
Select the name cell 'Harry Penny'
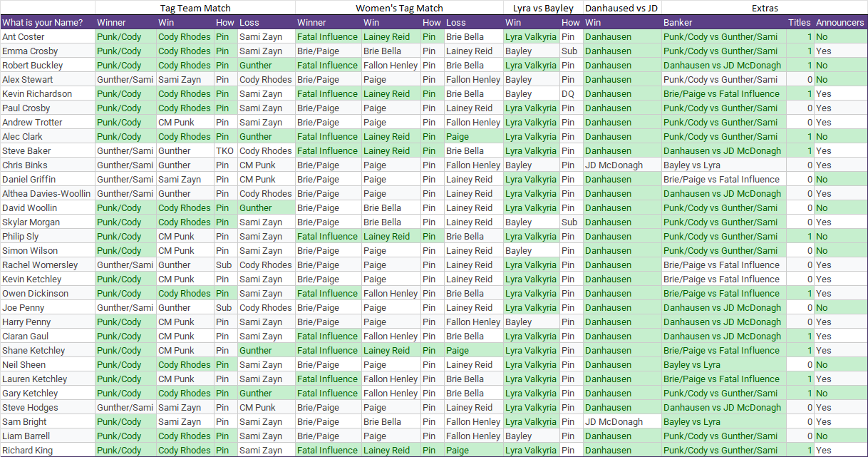click(48, 322)
